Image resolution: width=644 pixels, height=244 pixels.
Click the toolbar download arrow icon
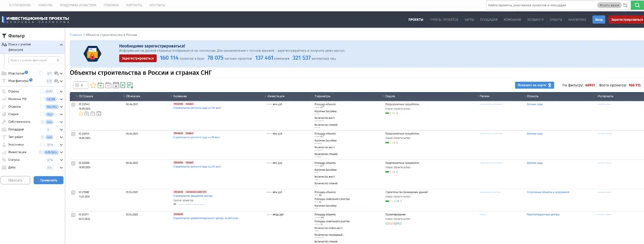tap(116, 85)
